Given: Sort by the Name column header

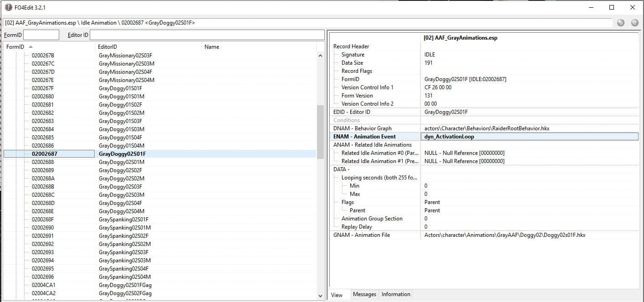Looking at the screenshot, I should click(259, 46).
